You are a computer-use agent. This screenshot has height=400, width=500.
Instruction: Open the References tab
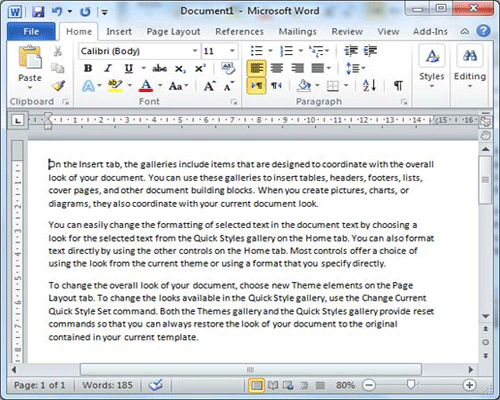[x=239, y=32]
